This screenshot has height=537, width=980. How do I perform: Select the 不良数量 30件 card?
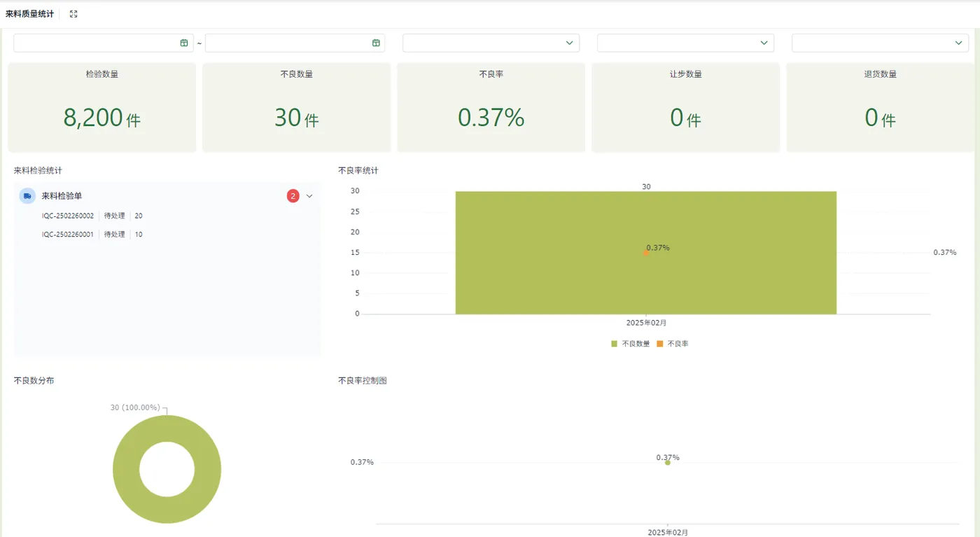297,107
